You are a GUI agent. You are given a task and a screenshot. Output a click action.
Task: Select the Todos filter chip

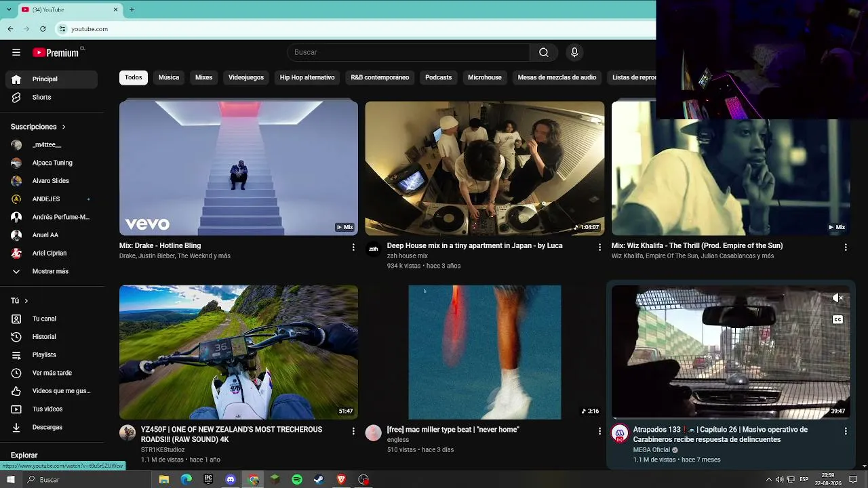tap(134, 77)
